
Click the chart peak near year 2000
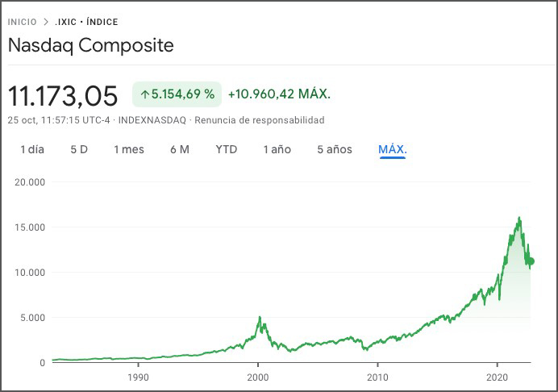coord(259,318)
